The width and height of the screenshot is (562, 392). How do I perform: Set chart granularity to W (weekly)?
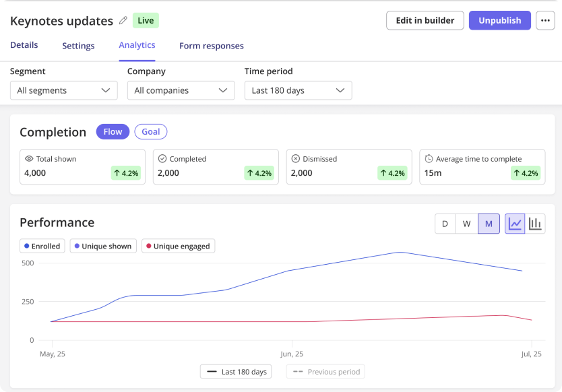pos(467,224)
